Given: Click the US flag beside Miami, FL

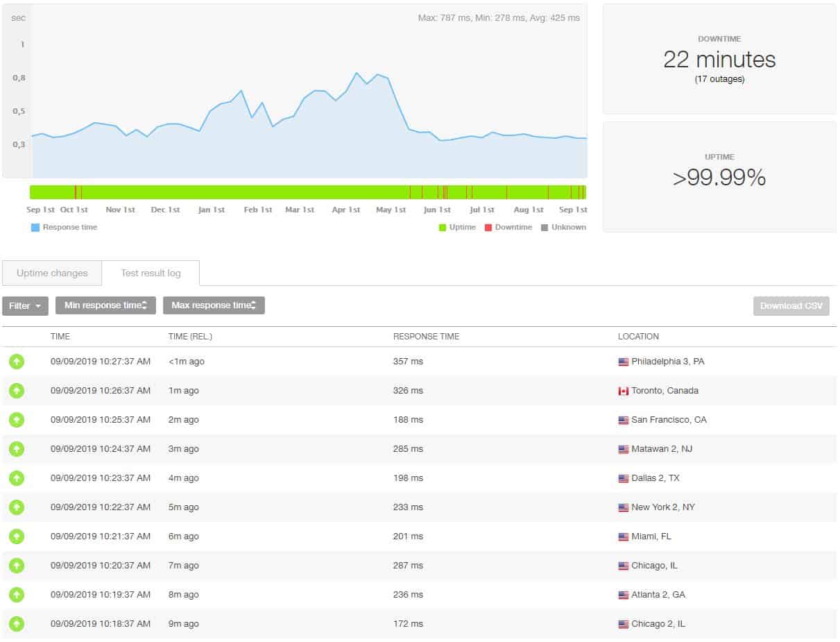Looking at the screenshot, I should coord(624,537).
